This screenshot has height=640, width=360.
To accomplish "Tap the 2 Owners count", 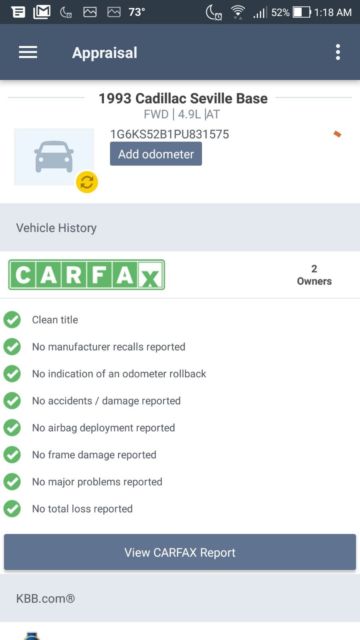I will [x=314, y=275].
